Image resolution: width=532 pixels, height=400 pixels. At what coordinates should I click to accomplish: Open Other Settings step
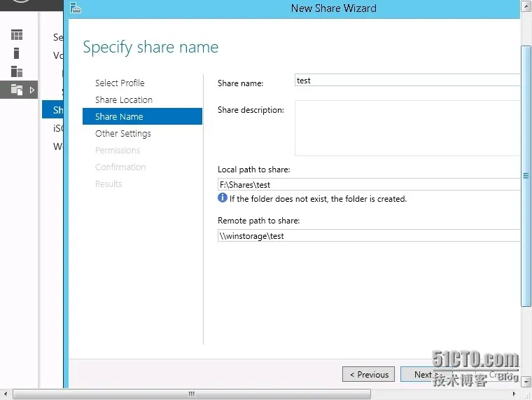(122, 133)
